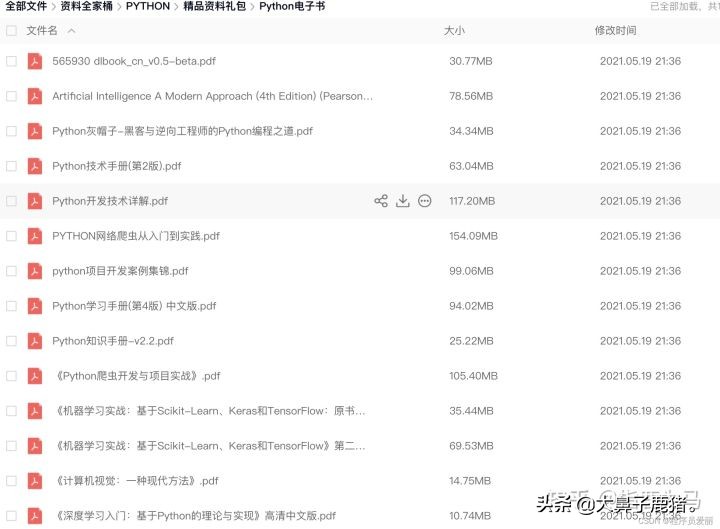Click the Python电子书 breadcrumb entry
The image size is (720, 529).
pyautogui.click(x=292, y=6)
